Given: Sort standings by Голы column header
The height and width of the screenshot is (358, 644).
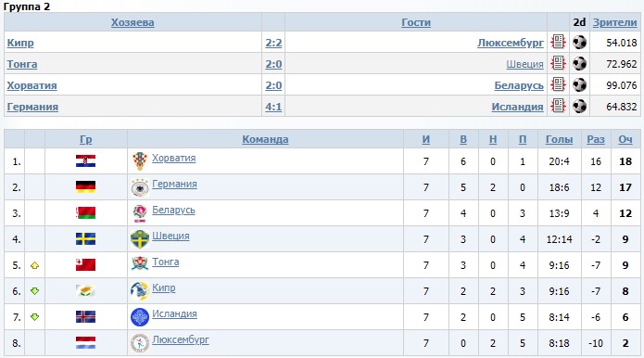Looking at the screenshot, I should coord(559,139).
